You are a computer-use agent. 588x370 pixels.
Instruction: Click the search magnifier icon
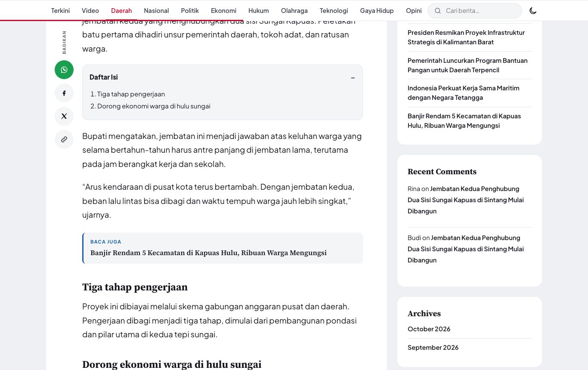pyautogui.click(x=438, y=11)
